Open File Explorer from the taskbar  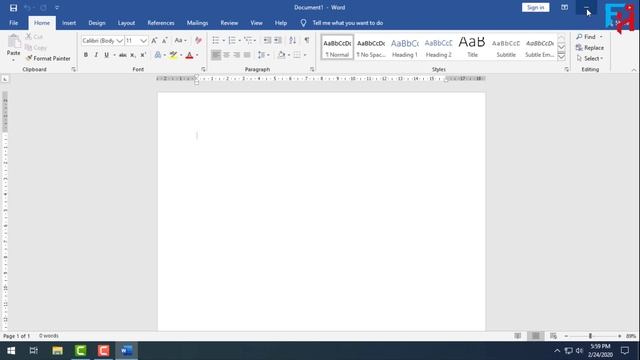[58, 351]
